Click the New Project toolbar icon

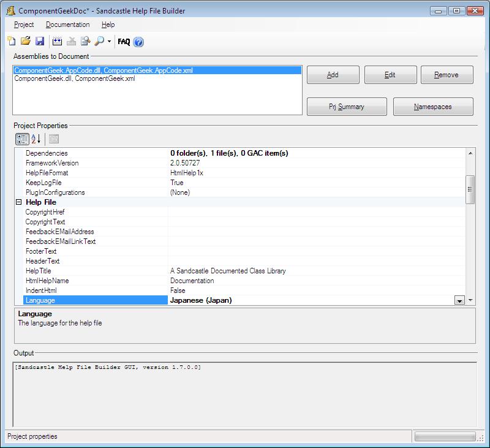coord(11,41)
